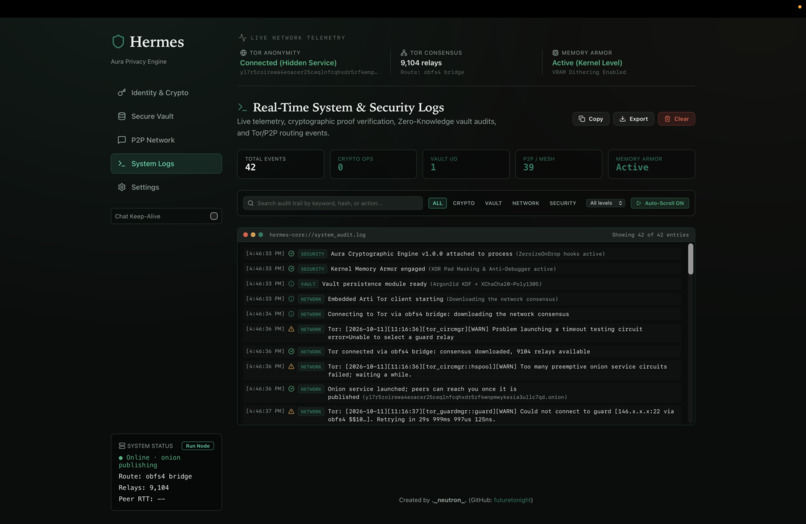806x524 pixels.
Task: Open Secure Vault section
Action: pos(166,116)
